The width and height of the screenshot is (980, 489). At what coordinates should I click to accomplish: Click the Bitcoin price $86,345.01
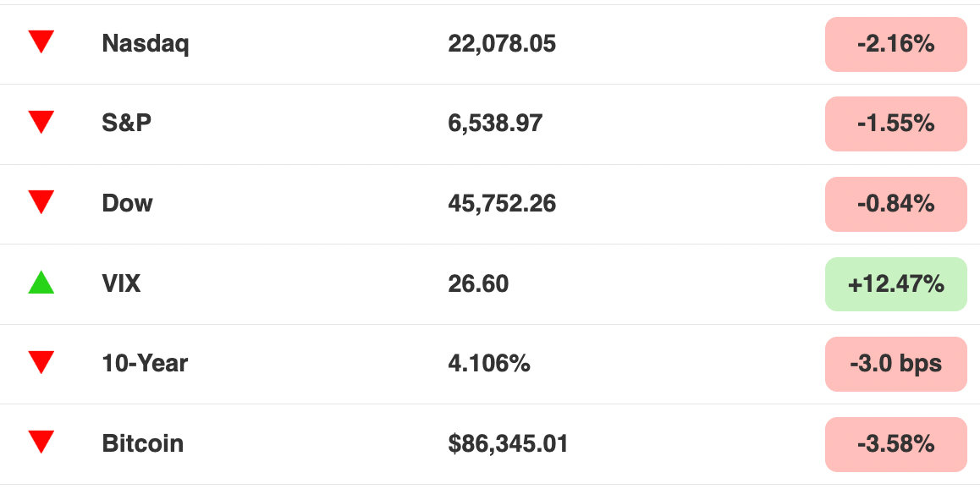[508, 444]
